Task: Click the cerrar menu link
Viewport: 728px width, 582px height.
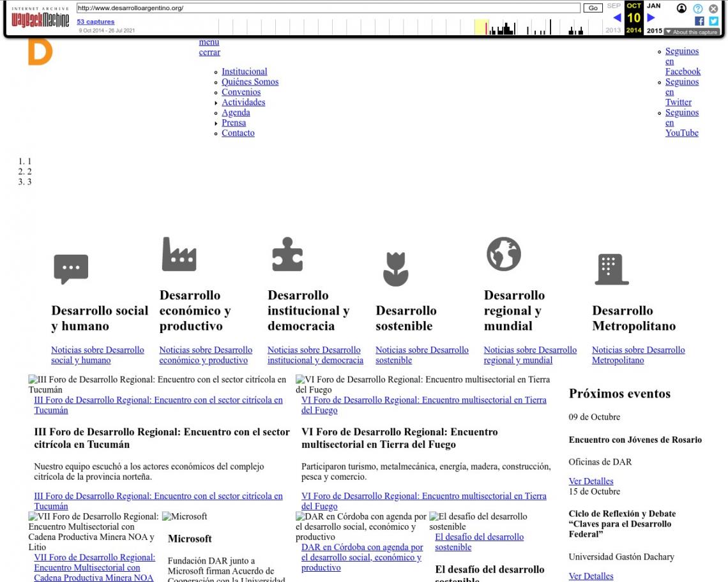Action: (x=209, y=52)
